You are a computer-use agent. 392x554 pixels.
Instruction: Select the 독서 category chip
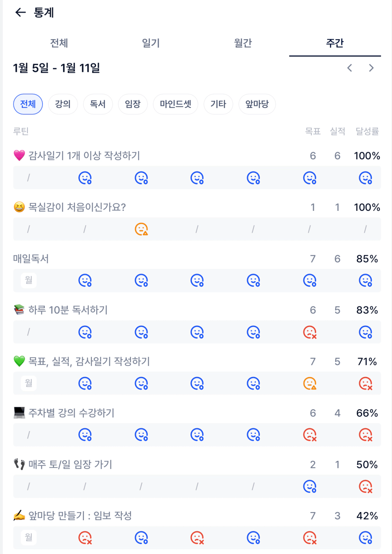(98, 104)
